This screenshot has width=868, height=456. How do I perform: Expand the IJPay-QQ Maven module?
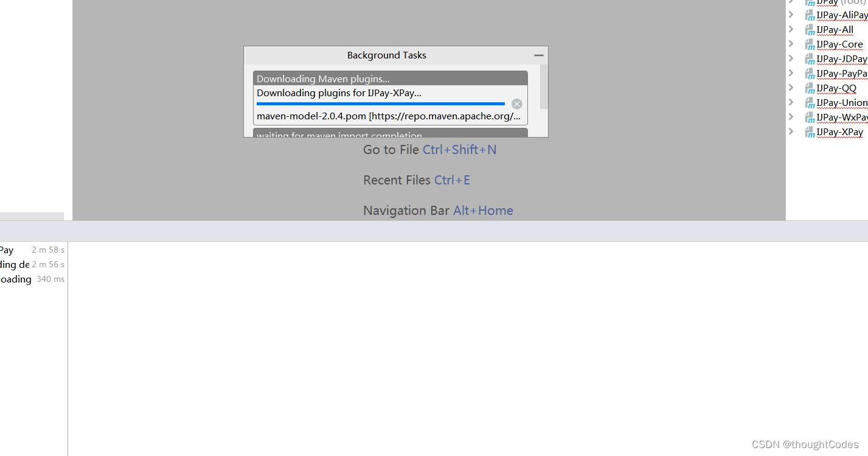click(x=791, y=88)
